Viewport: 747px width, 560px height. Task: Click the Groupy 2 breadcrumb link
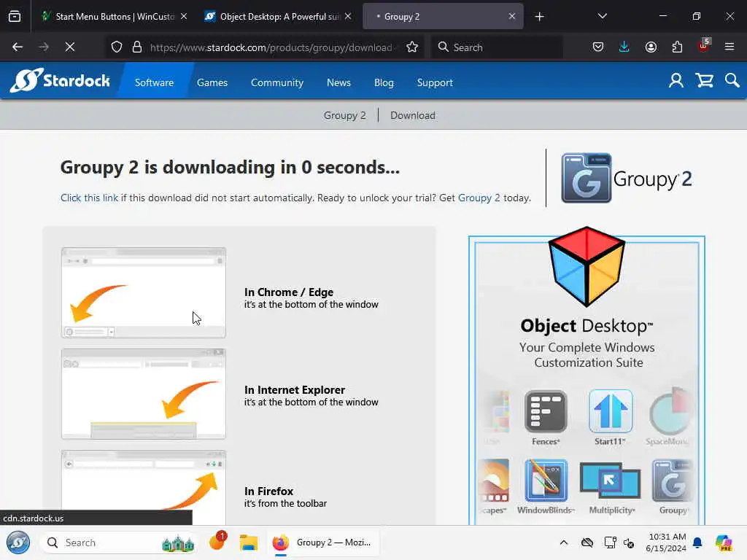tap(345, 115)
